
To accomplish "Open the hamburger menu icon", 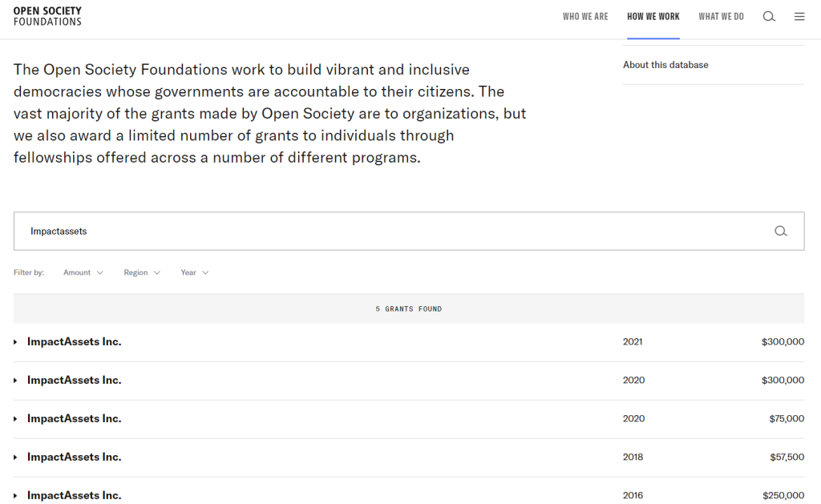I will [x=799, y=17].
